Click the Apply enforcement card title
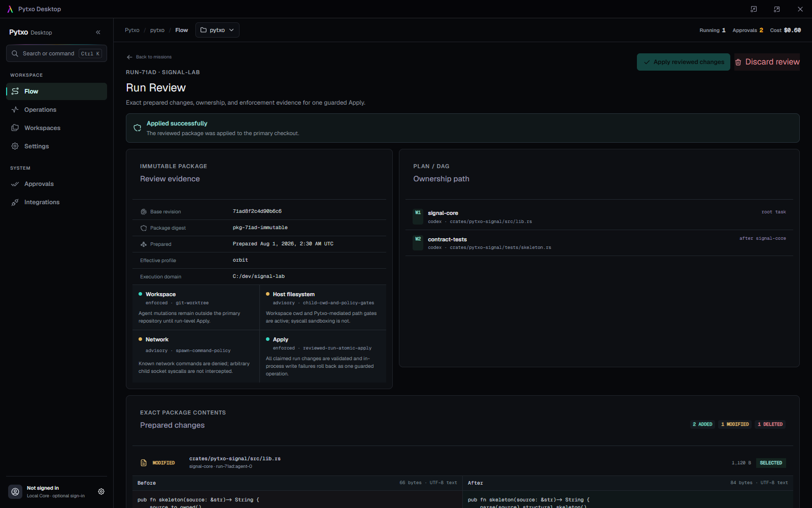 [281, 339]
